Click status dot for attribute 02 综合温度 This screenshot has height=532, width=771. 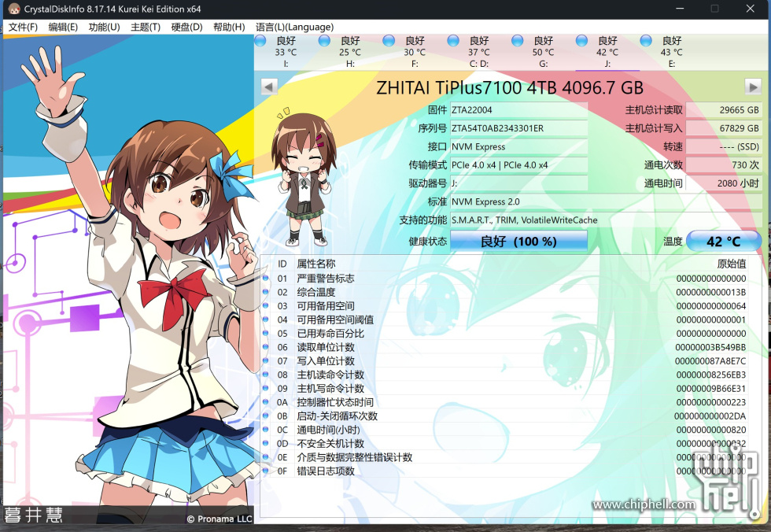tap(266, 292)
